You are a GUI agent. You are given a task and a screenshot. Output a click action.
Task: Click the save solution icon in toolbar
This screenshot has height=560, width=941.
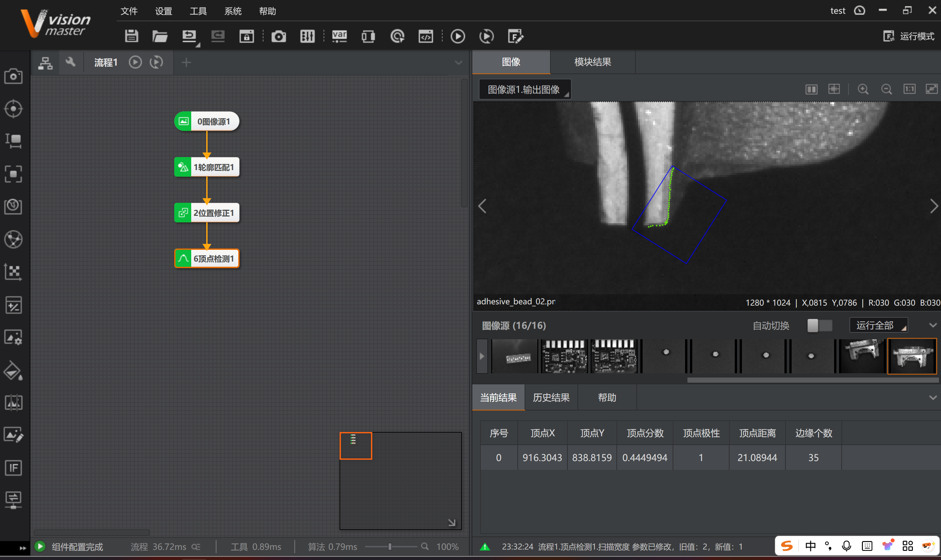(x=131, y=36)
